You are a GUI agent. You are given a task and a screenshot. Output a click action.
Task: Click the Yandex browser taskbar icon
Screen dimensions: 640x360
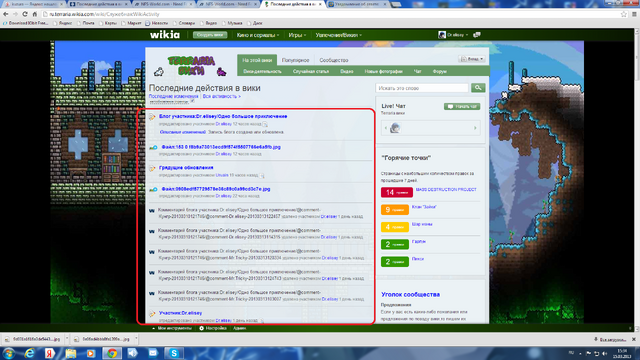coord(50,353)
